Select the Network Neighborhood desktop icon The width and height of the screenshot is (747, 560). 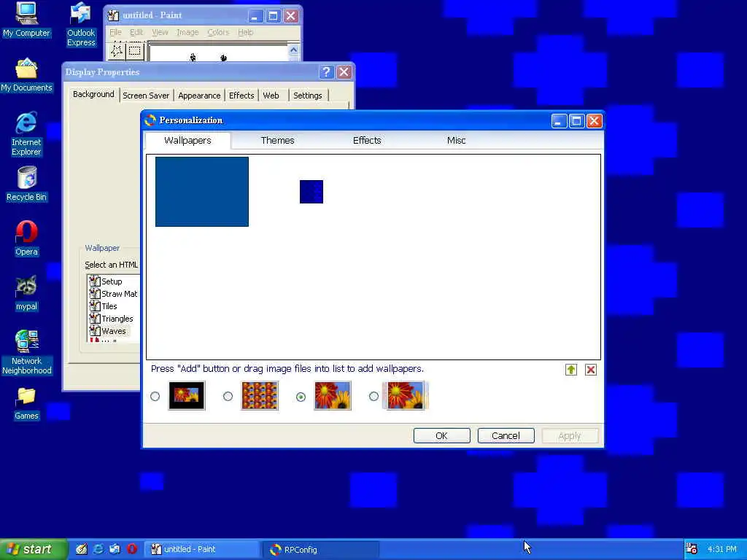coord(26,352)
